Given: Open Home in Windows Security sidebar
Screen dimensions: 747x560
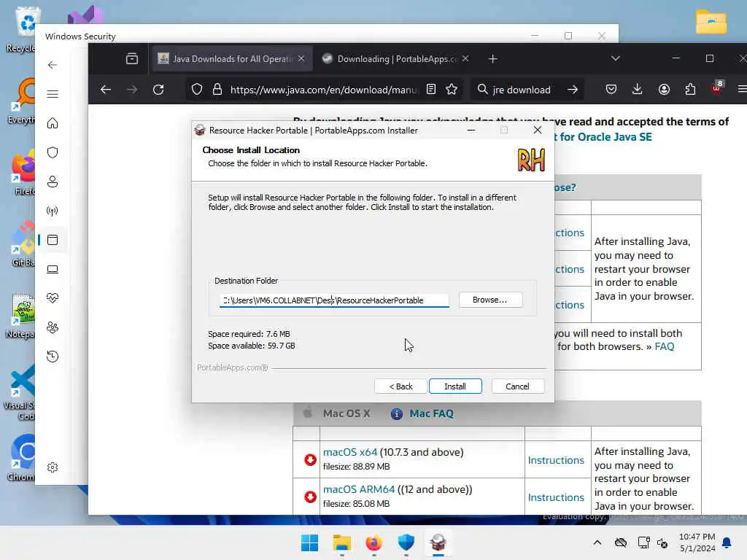Looking at the screenshot, I should tap(53, 123).
